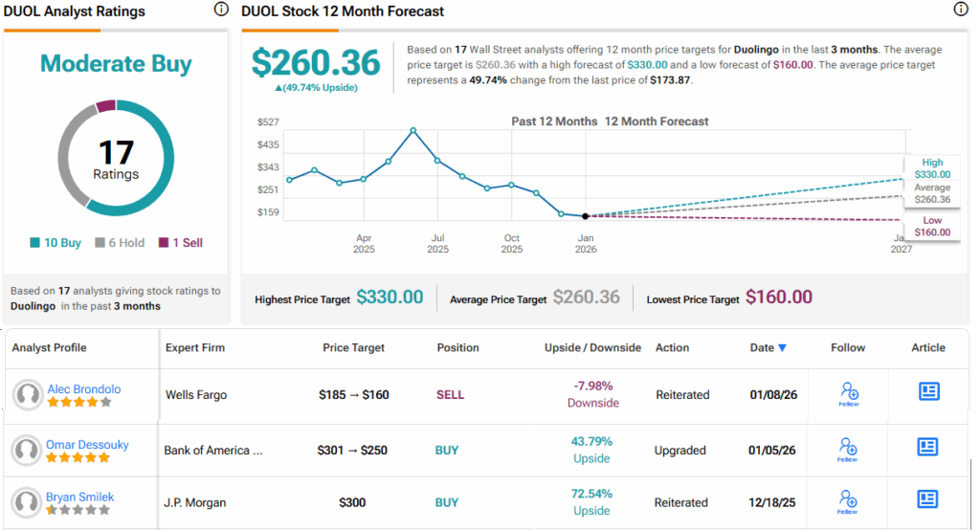Open article for Wells Fargo rating
Viewport: 980px width, 530px height.
(x=927, y=392)
